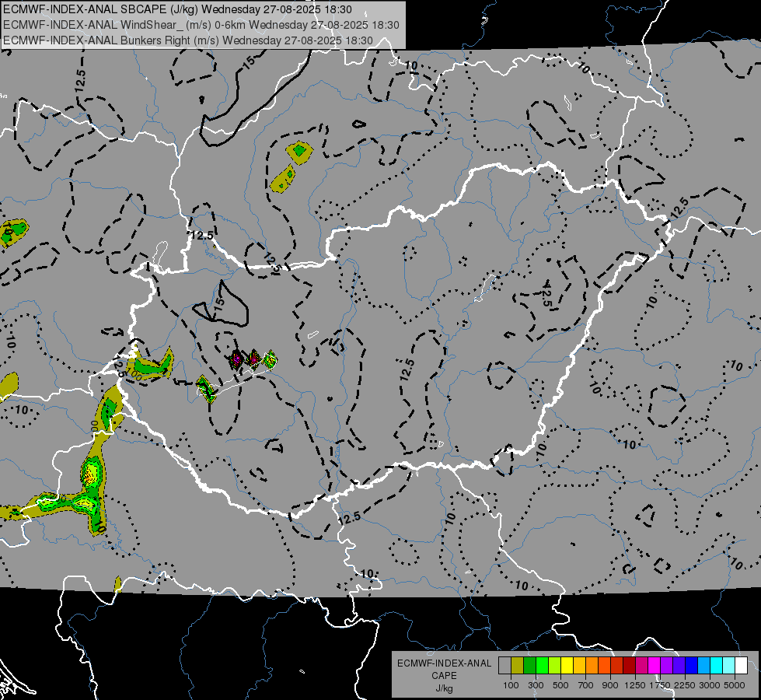Click the legend value 5000

(735, 685)
